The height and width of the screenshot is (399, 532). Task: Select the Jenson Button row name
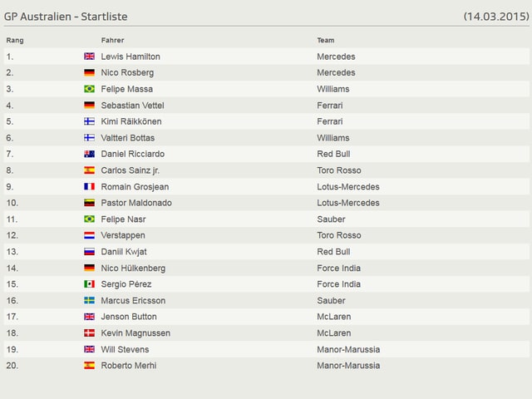click(129, 317)
